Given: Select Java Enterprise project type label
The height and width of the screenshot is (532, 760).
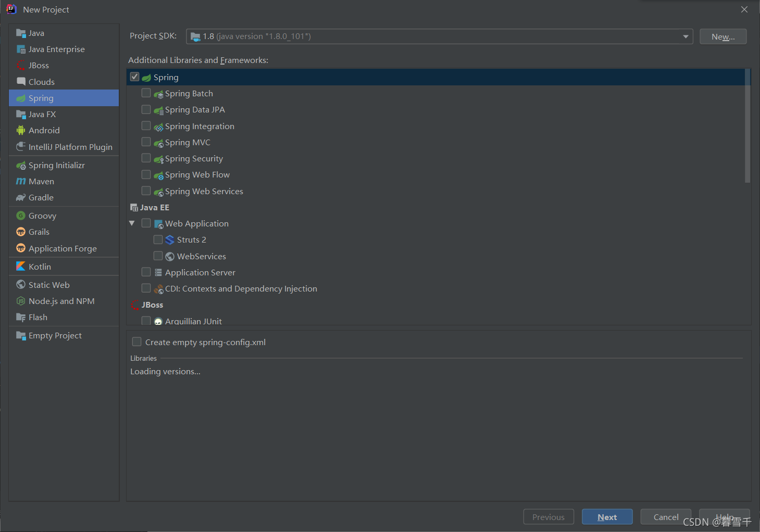Looking at the screenshot, I should (x=57, y=49).
